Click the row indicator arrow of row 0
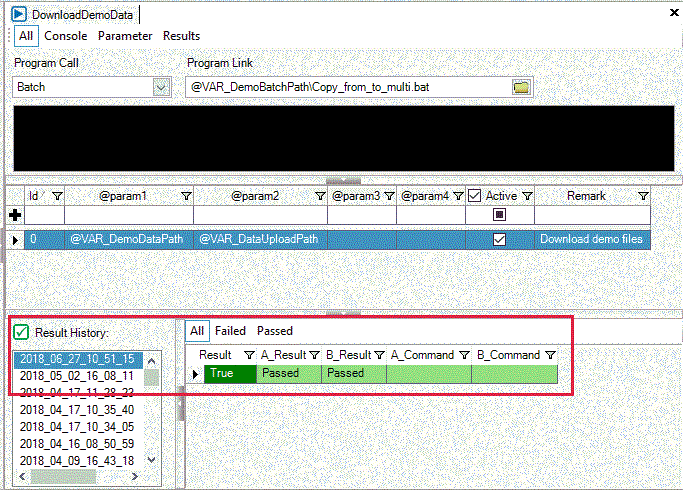 pos(16,240)
